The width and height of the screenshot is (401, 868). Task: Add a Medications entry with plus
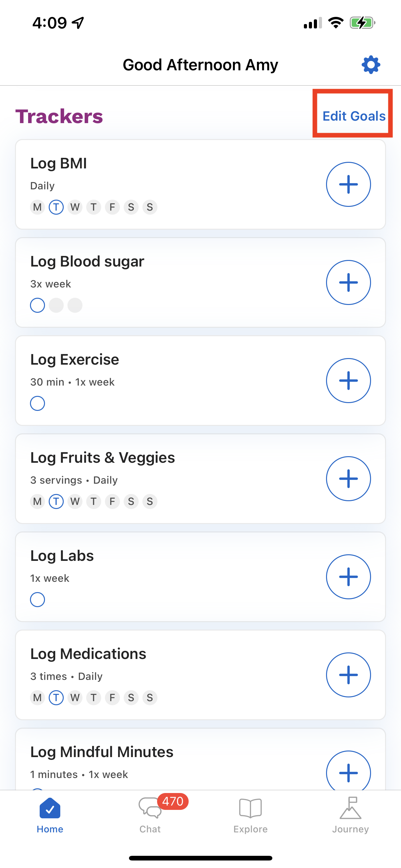348,675
